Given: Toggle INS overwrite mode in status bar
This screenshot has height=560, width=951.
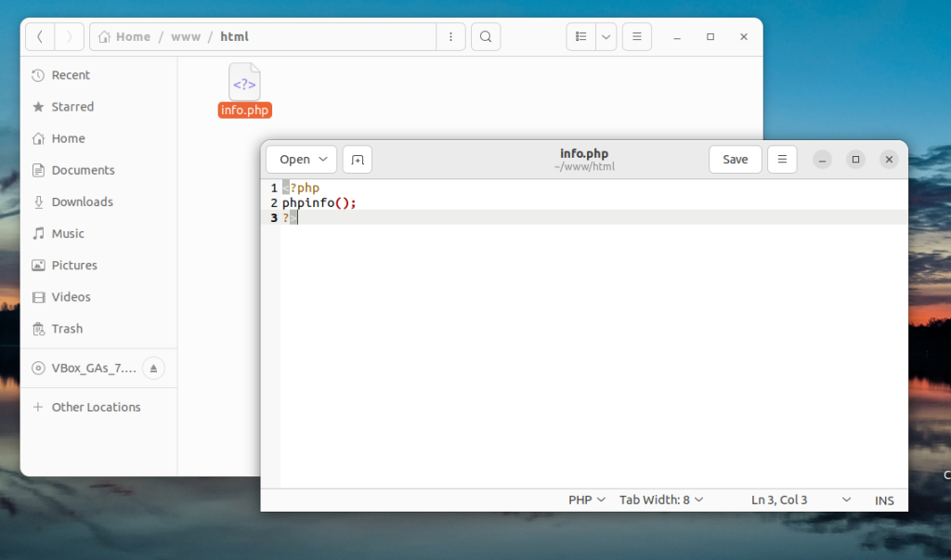Looking at the screenshot, I should pos(883,500).
